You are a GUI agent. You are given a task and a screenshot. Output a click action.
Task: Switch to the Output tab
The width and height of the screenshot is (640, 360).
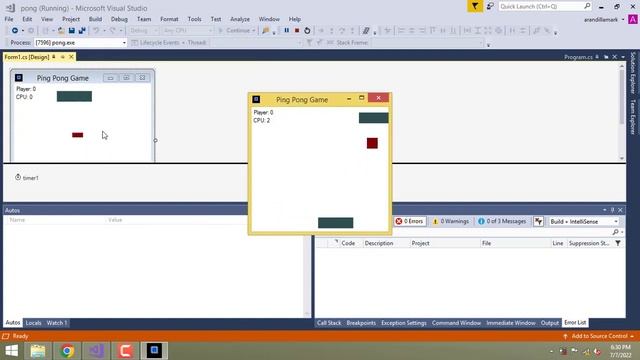550,323
